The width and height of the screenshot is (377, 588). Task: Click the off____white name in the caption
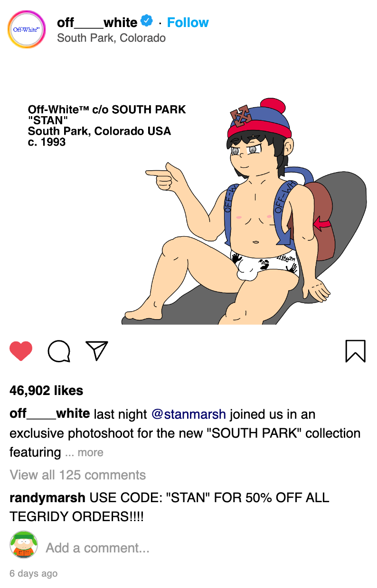tap(50, 414)
